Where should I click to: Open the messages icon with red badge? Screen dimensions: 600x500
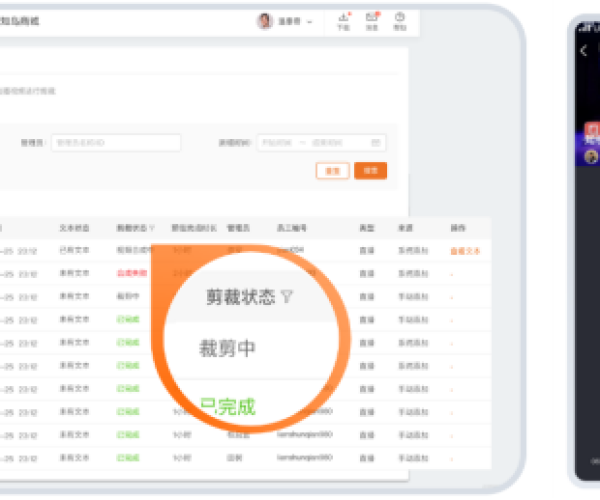(372, 21)
